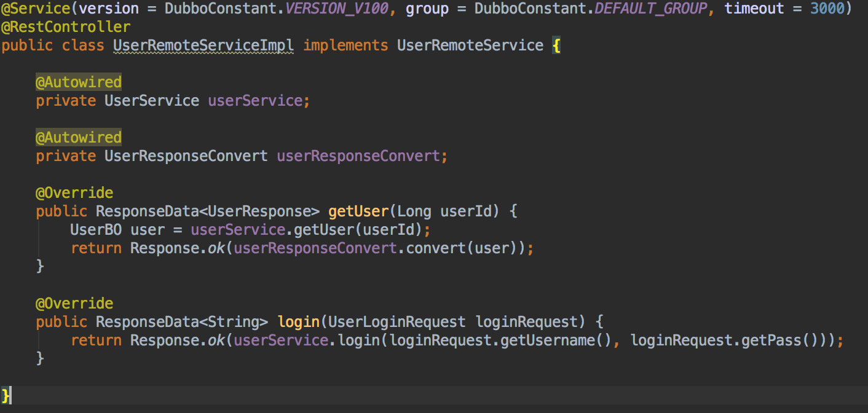Click the @RestController annotation
868x413 pixels.
(66, 27)
